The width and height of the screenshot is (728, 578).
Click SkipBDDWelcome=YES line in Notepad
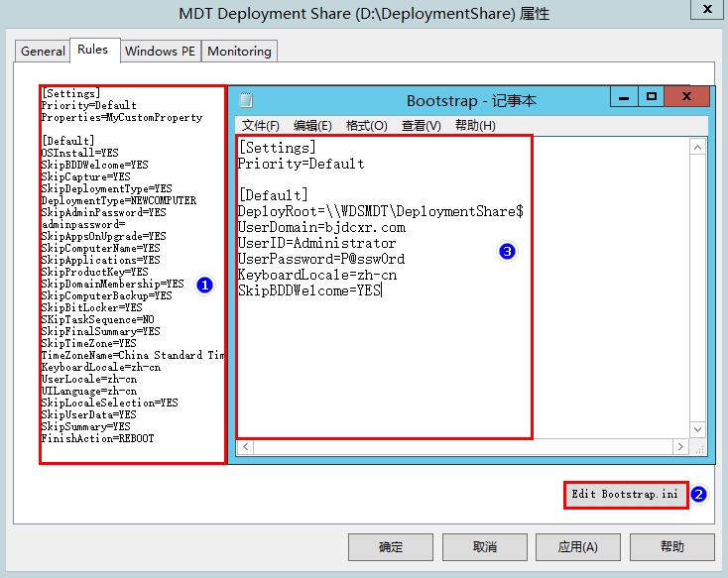click(309, 290)
